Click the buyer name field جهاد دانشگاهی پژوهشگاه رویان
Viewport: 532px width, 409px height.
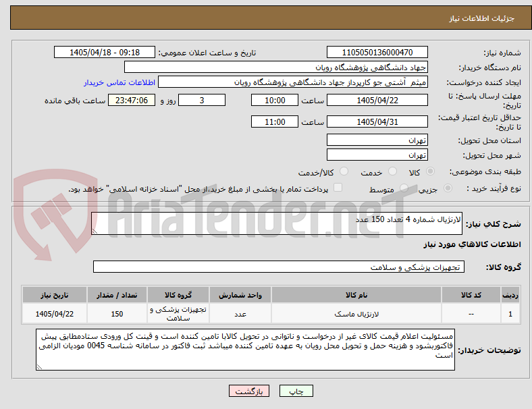coord(276,67)
